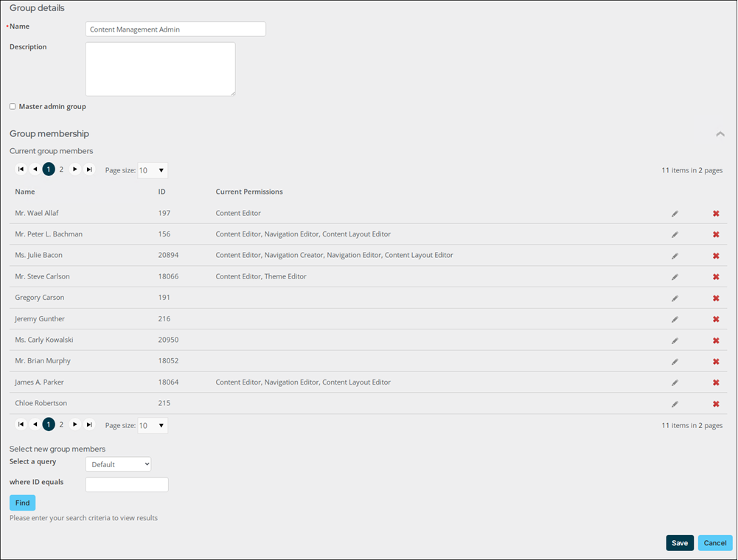Save the group details
This screenshot has height=560, width=738.
(680, 542)
